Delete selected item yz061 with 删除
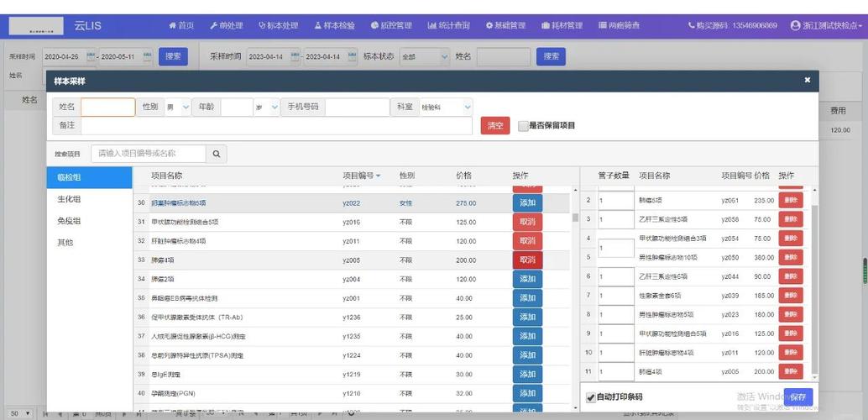The width and height of the screenshot is (868, 420). 791,200
